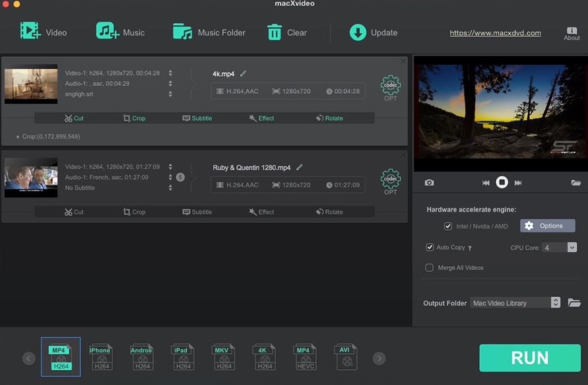Enable Merge All Videos

(430, 267)
